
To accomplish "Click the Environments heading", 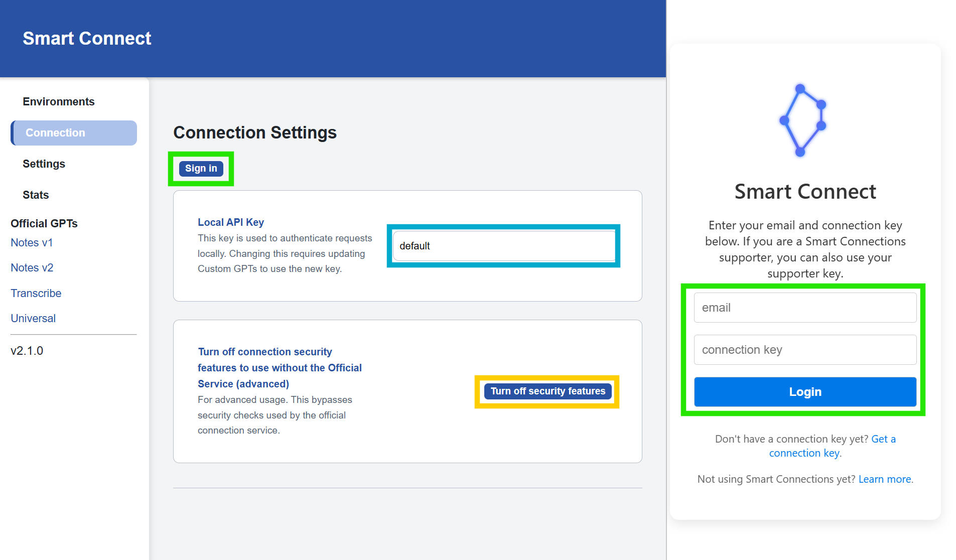I will pyautogui.click(x=58, y=101).
